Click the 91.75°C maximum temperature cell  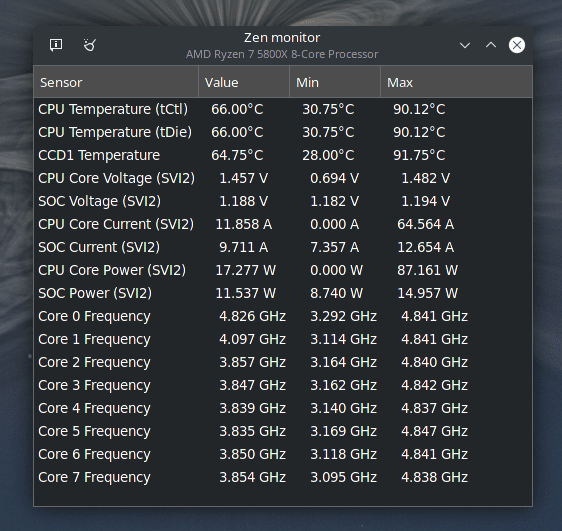(x=419, y=155)
